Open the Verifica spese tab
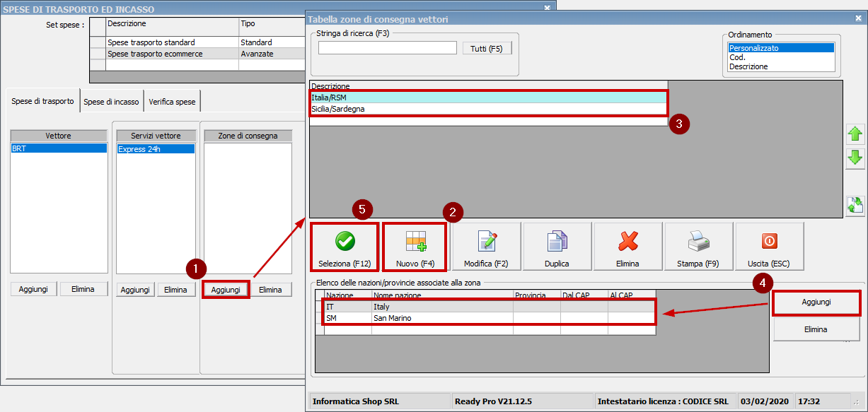This screenshot has width=868, height=412. (x=172, y=102)
